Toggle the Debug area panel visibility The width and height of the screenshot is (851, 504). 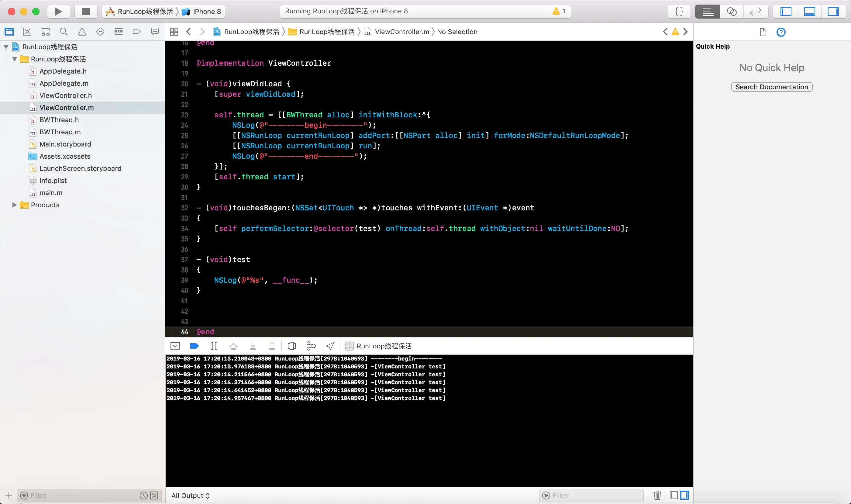pyautogui.click(x=810, y=12)
